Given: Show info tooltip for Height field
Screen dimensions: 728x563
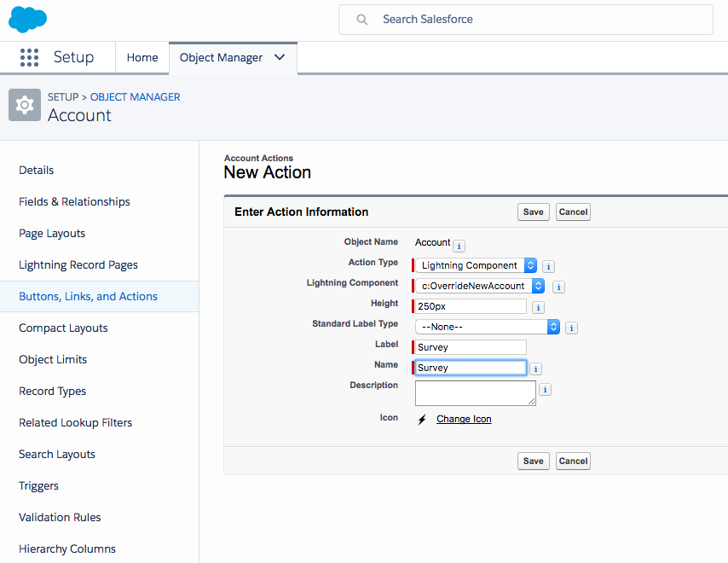Looking at the screenshot, I should (538, 307).
